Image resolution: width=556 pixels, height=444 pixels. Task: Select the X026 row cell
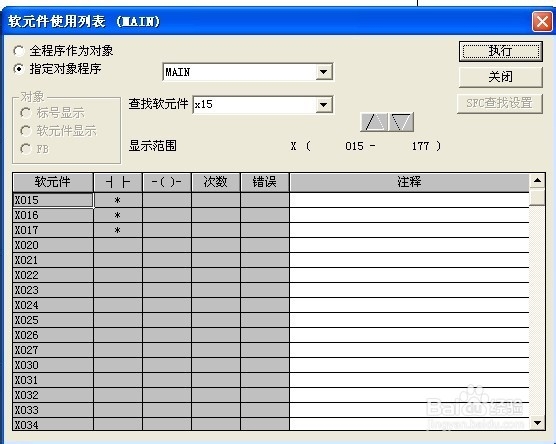point(53,335)
